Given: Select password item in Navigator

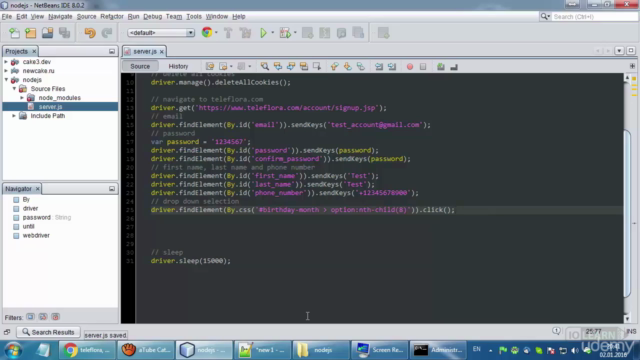Looking at the screenshot, I should (37, 217).
